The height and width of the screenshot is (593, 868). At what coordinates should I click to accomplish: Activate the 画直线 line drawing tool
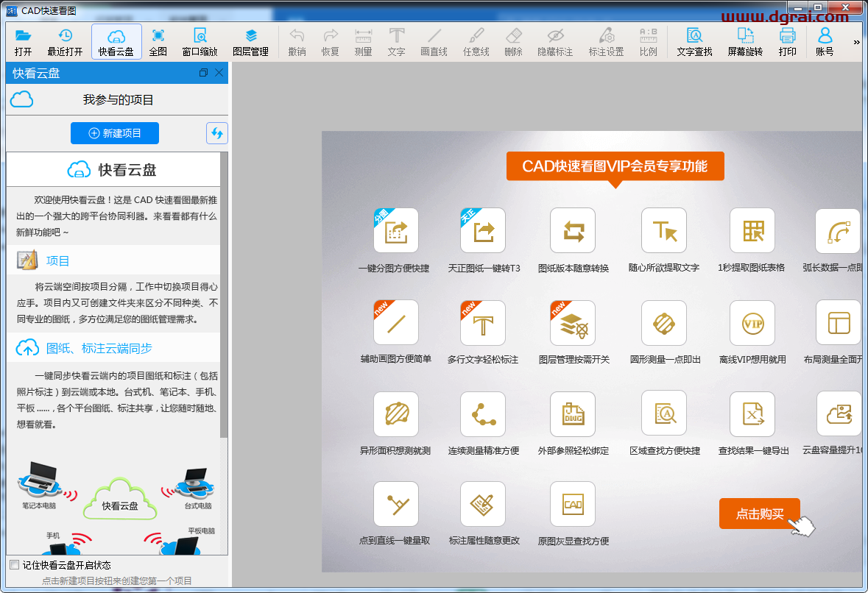(x=434, y=41)
